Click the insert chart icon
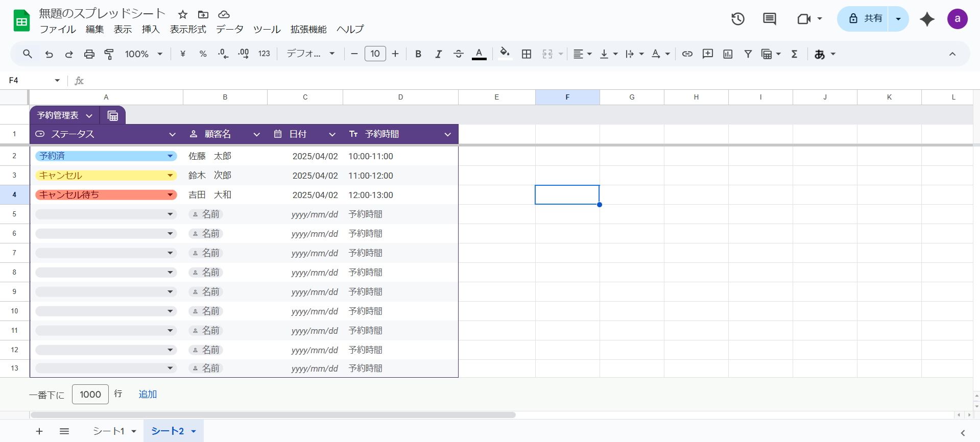The height and width of the screenshot is (442, 980). [728, 54]
